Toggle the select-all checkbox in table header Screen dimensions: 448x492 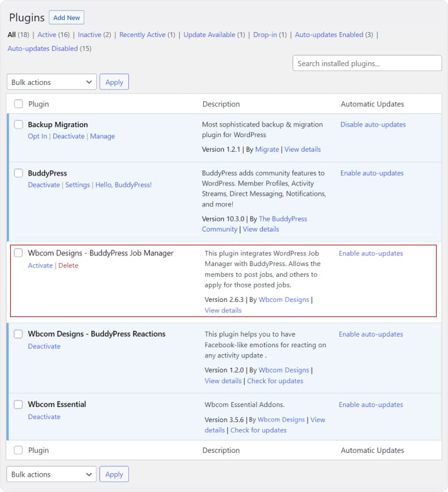18,104
